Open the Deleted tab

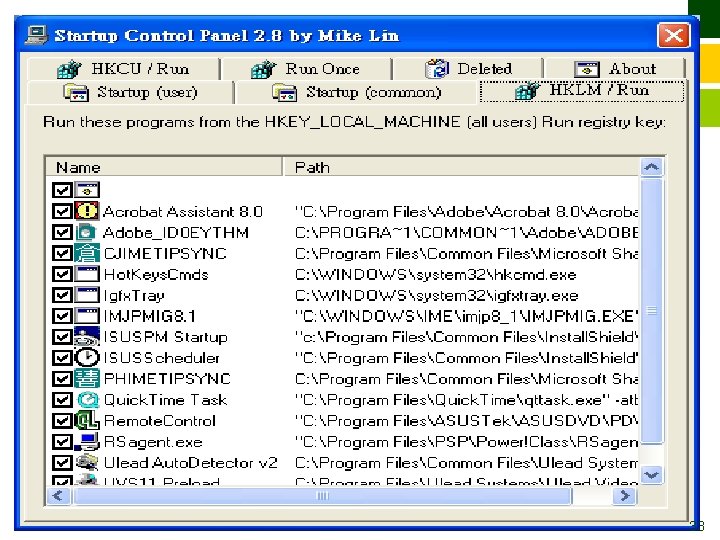click(468, 69)
